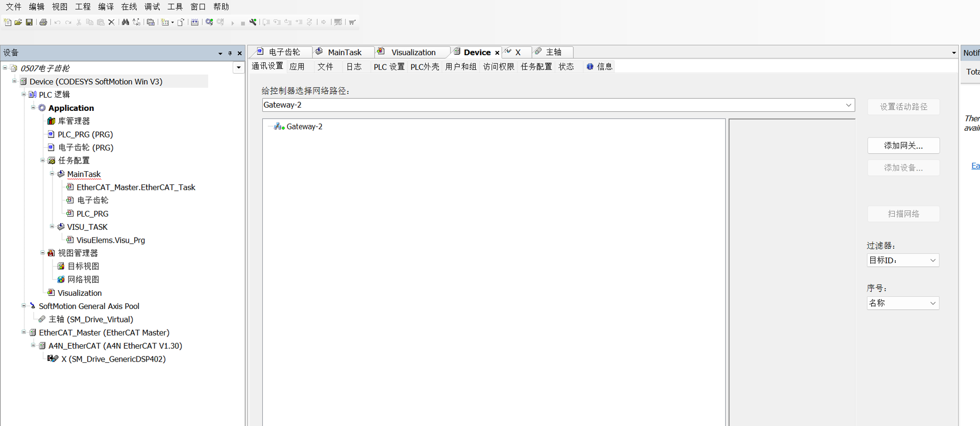Open the 名称 sort order dropdown
Image resolution: width=980 pixels, height=426 pixels.
(933, 303)
